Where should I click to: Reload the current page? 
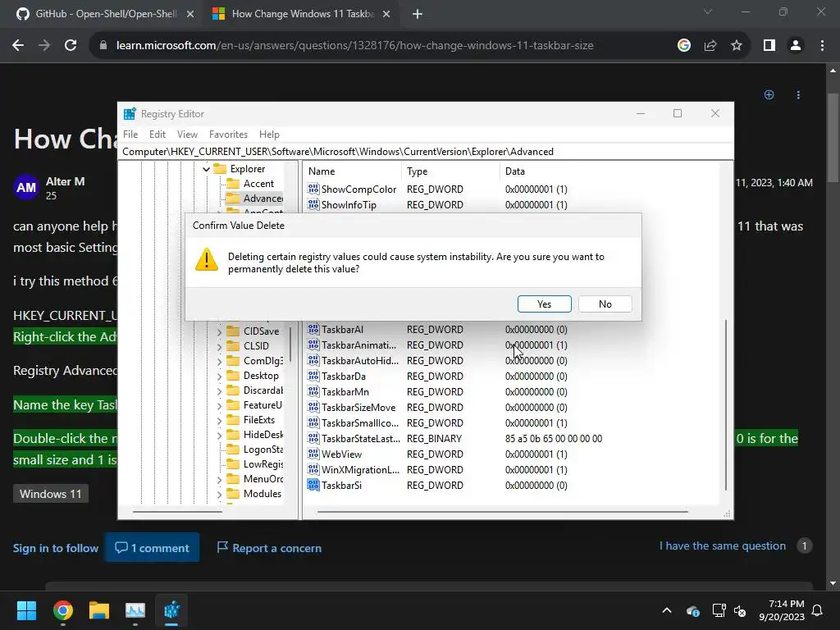pos(71,46)
